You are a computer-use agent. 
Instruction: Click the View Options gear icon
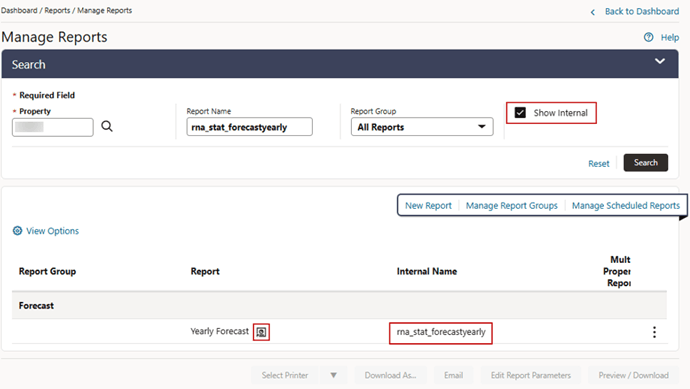(17, 231)
